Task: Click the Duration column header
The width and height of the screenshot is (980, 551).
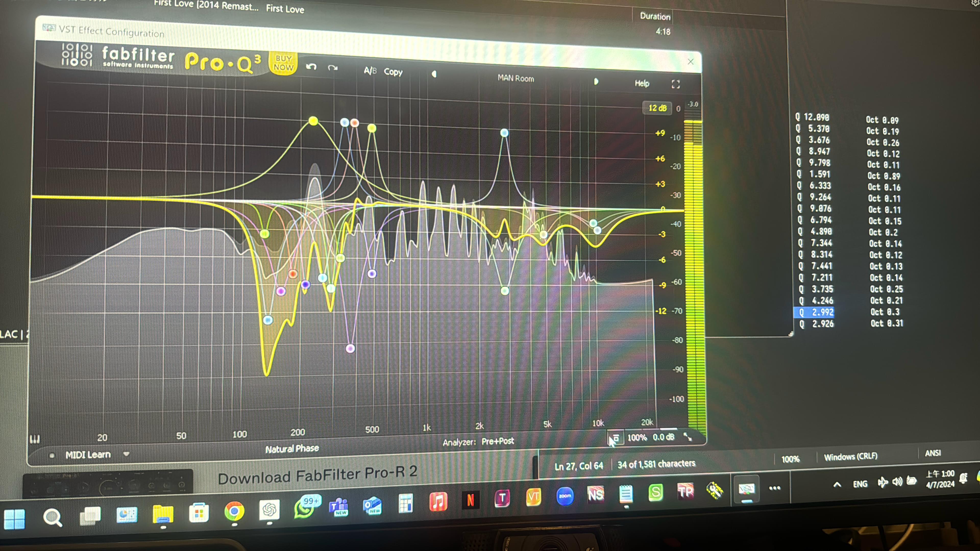Action: pyautogui.click(x=655, y=16)
